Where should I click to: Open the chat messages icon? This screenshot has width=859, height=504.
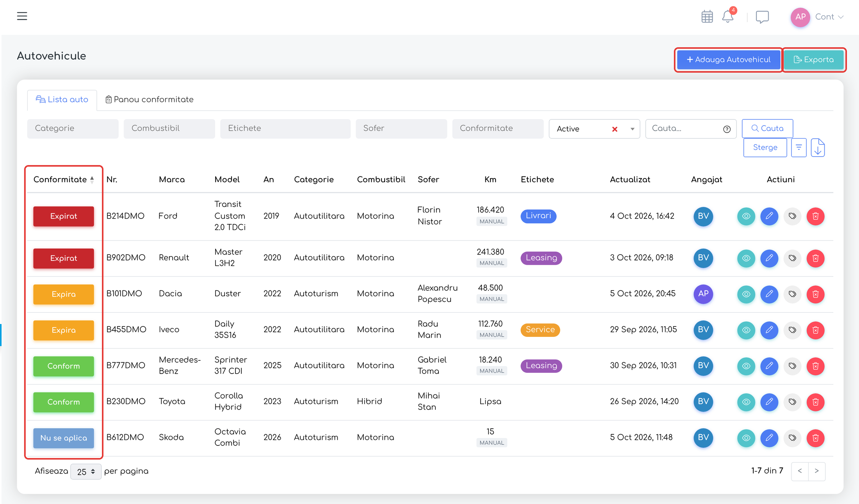[x=762, y=17]
